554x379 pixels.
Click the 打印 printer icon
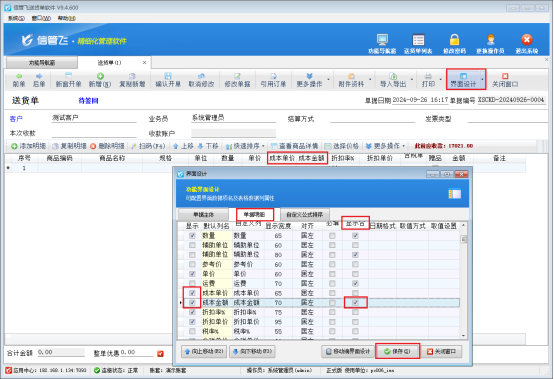(x=428, y=76)
